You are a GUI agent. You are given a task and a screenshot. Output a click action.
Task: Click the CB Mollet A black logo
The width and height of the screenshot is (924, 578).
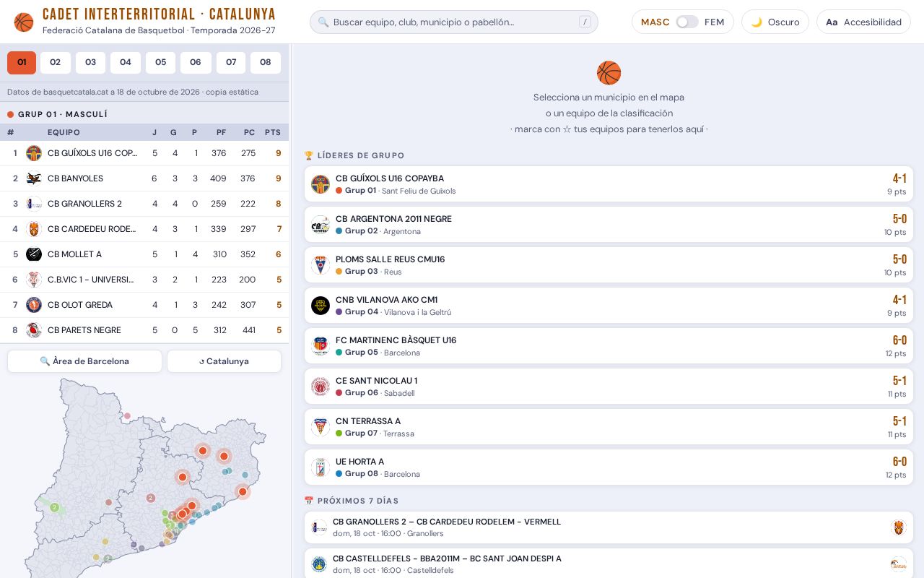pyautogui.click(x=34, y=254)
